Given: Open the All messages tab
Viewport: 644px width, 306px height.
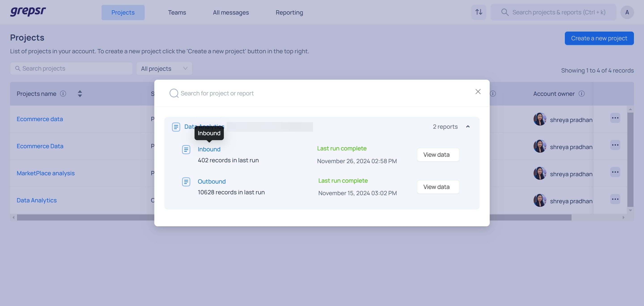Looking at the screenshot, I should 231,12.
